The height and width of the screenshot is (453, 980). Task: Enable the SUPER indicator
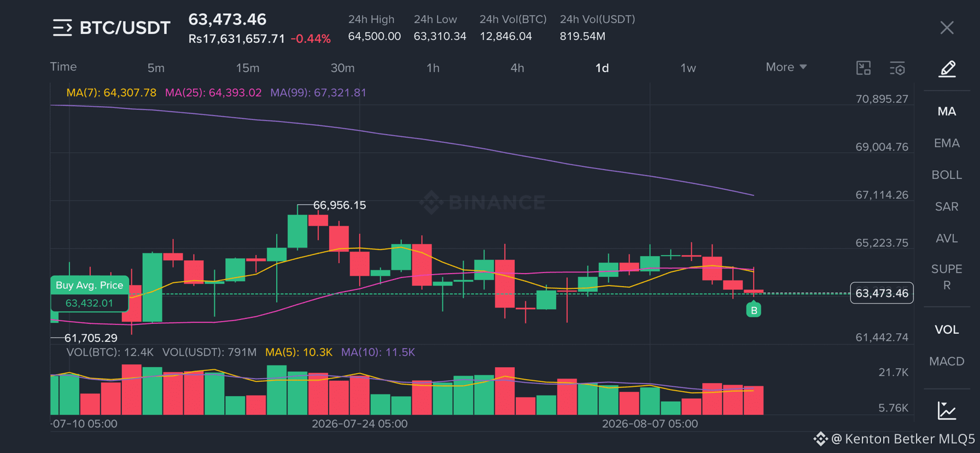pos(947,277)
